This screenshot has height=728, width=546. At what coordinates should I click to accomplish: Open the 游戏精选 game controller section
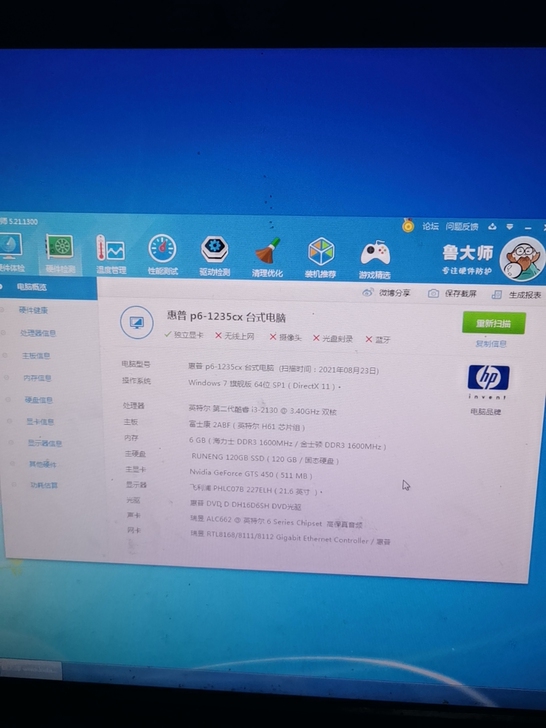[375, 259]
